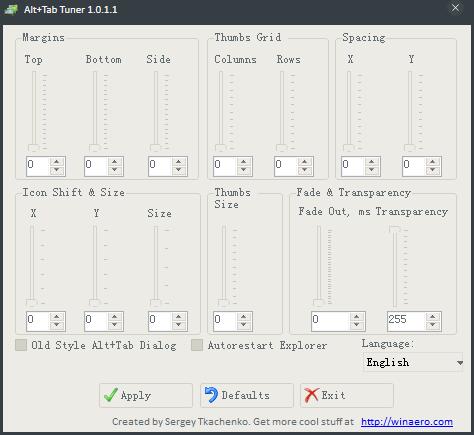Image resolution: width=474 pixels, height=435 pixels.
Task: Decrease Icon Size value with down arrow
Action: (179, 325)
